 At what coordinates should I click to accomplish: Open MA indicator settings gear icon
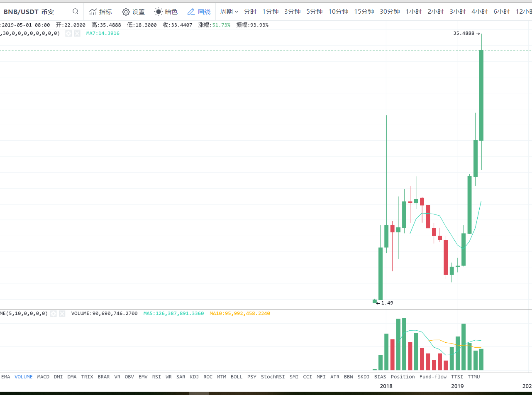tap(68, 33)
